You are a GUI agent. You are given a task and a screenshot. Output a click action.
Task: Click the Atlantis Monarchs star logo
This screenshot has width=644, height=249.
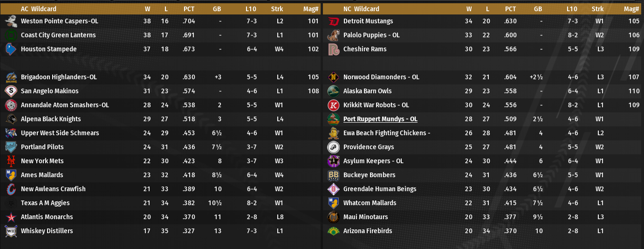point(11,217)
